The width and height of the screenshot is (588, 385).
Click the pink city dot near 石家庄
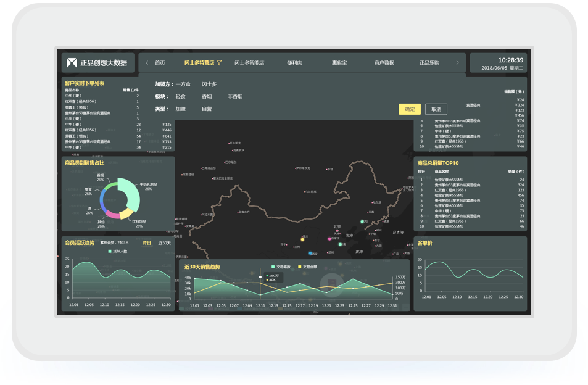point(329,239)
